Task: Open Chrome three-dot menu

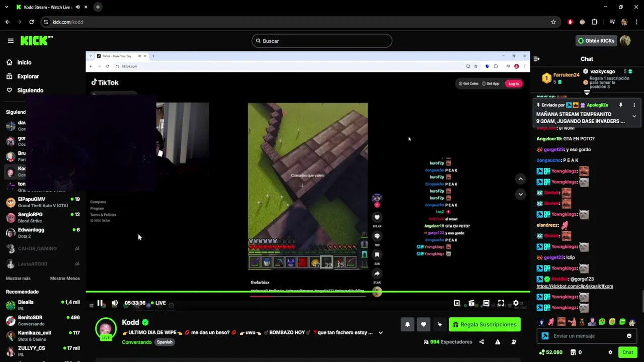Action: (636, 22)
